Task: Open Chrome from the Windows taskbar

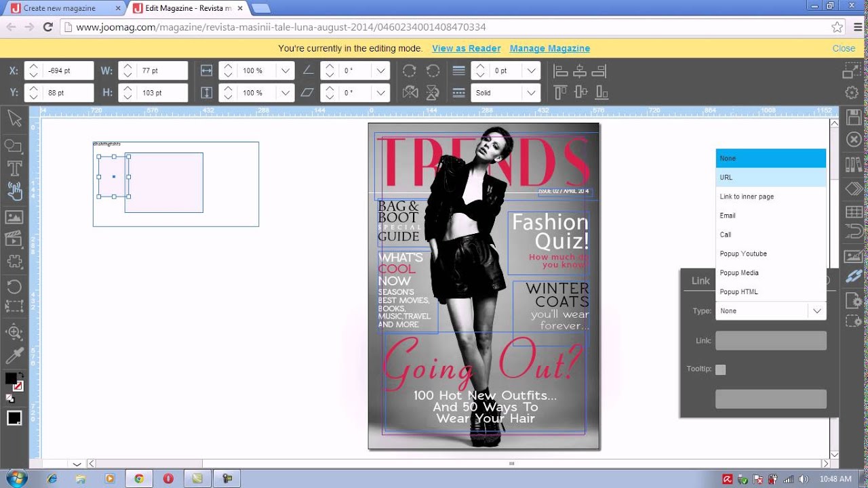Action: click(x=138, y=479)
